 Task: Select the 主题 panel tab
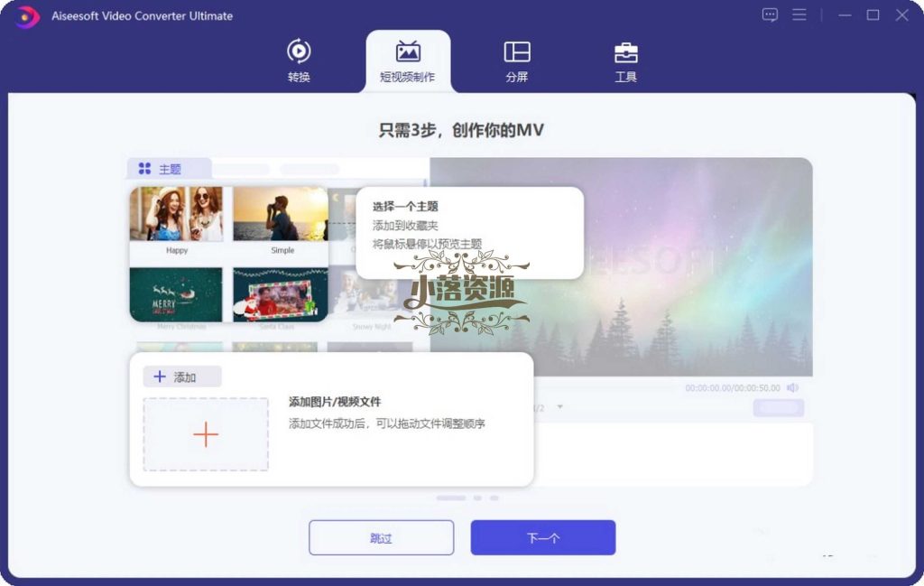(x=169, y=169)
